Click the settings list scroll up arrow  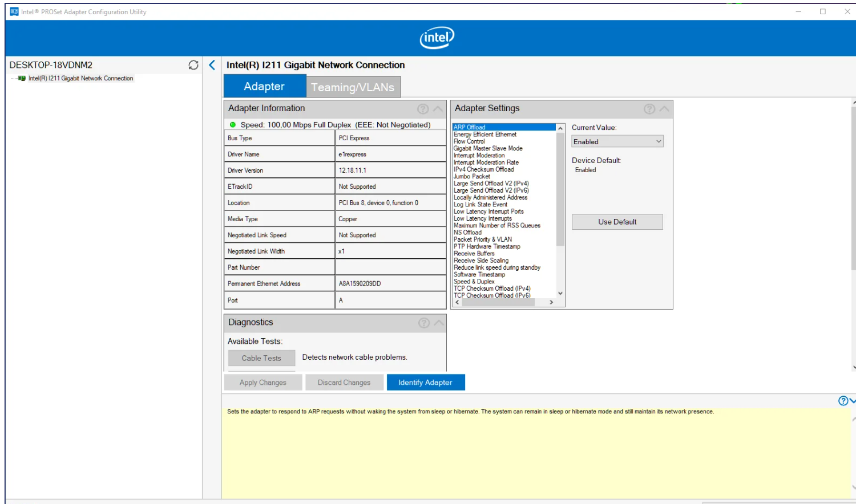pyautogui.click(x=560, y=128)
